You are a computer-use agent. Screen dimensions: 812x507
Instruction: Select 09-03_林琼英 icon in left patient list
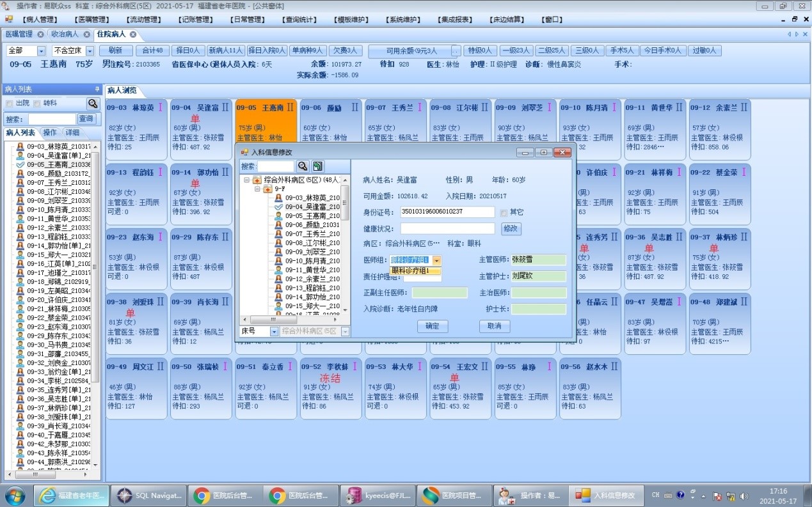tap(20, 146)
